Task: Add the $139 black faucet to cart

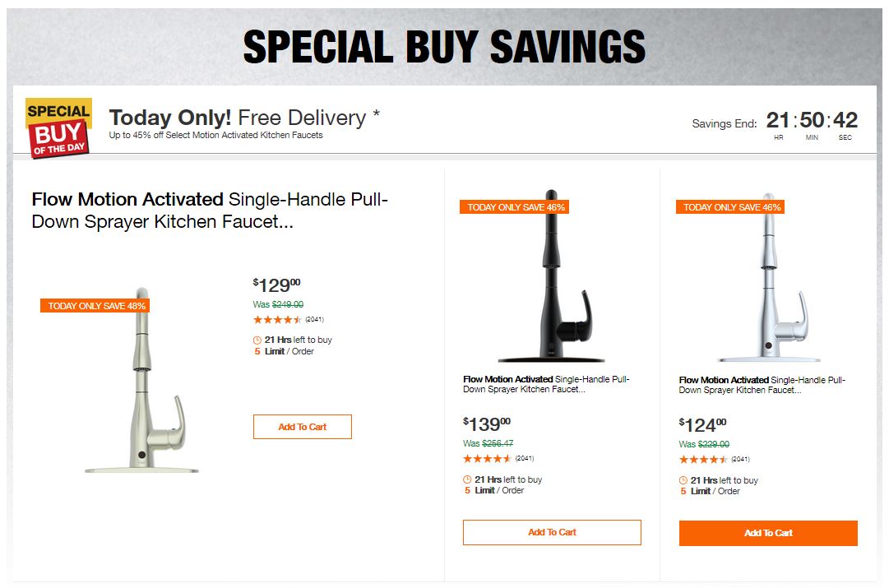Action: coord(552,532)
